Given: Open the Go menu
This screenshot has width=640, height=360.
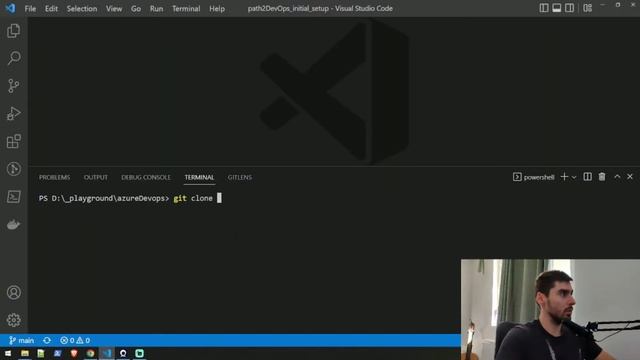Looking at the screenshot, I should (x=136, y=9).
